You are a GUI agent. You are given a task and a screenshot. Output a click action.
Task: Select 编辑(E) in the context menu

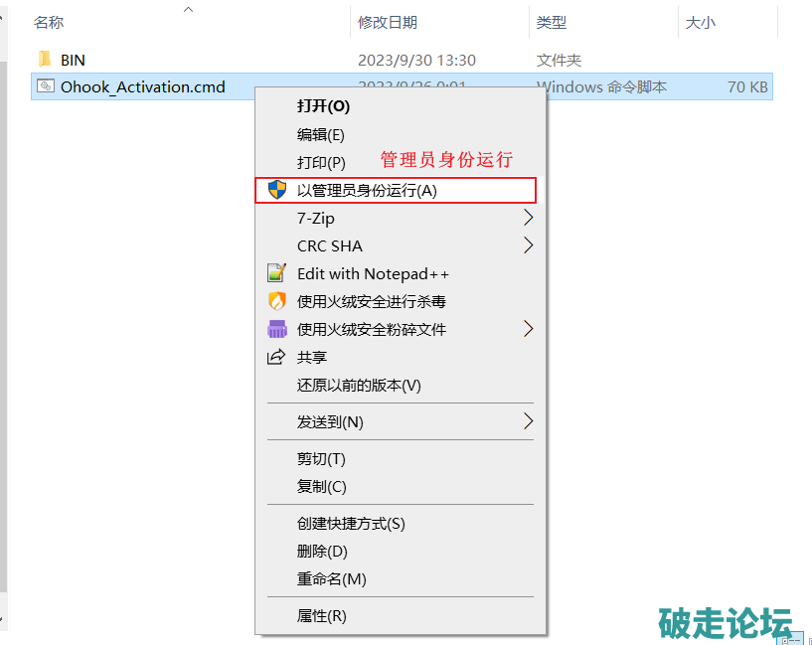coord(321,134)
